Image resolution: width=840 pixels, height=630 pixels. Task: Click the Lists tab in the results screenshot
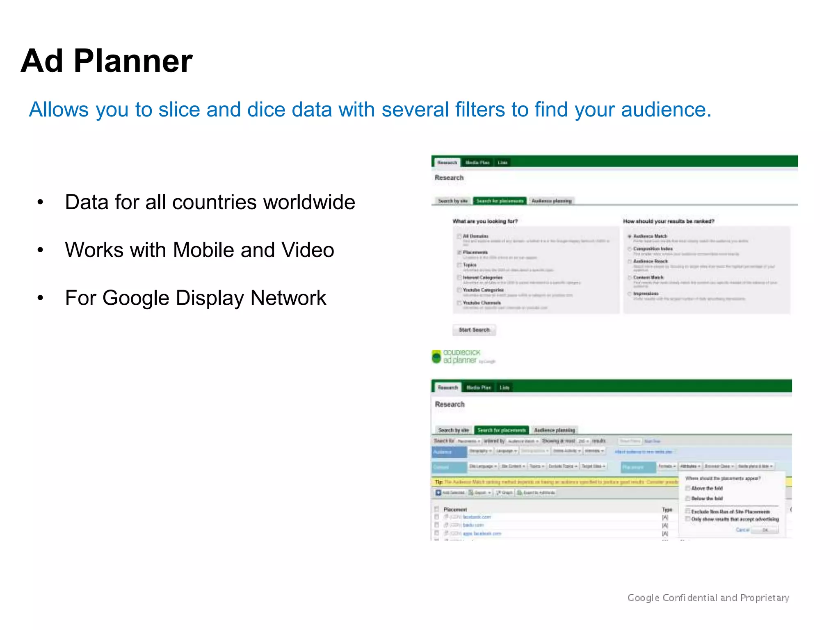504,388
